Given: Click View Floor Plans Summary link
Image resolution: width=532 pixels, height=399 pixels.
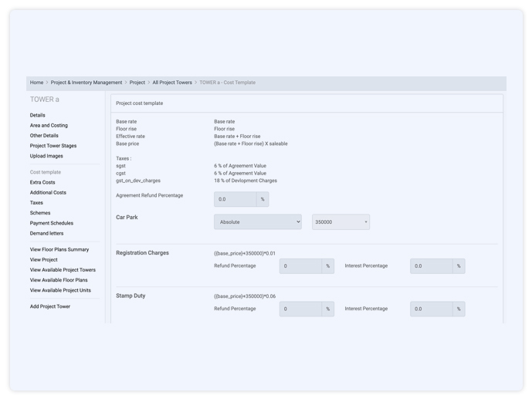Looking at the screenshot, I should pos(59,249).
